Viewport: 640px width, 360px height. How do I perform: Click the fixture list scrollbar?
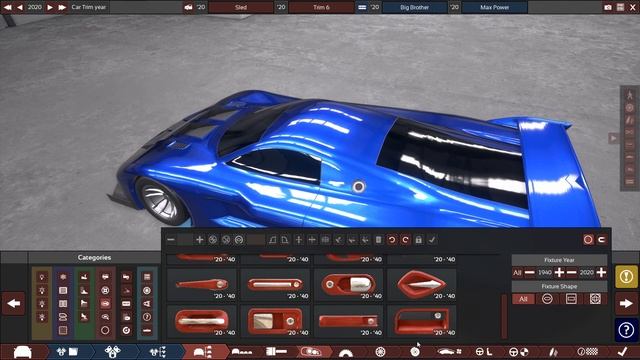(504, 317)
